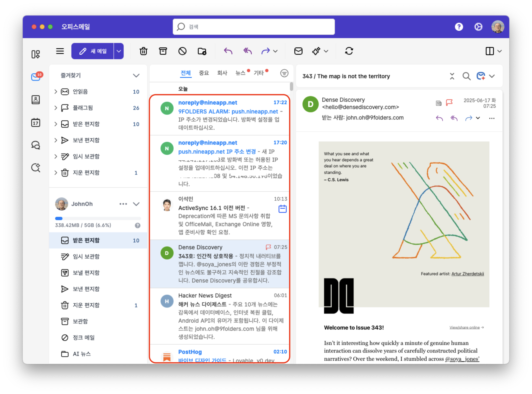532x394 pixels.
Task: Open JohnOh account more options
Action: (x=123, y=204)
